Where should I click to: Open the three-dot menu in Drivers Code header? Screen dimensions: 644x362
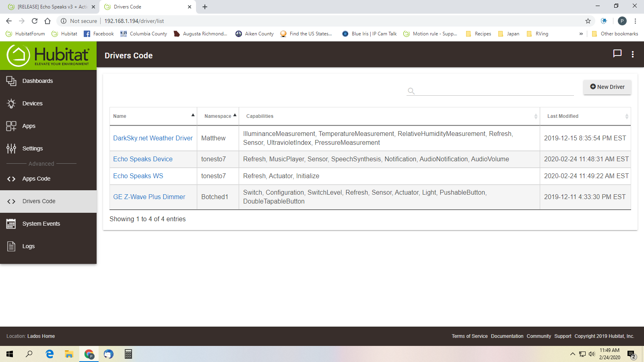tap(633, 54)
